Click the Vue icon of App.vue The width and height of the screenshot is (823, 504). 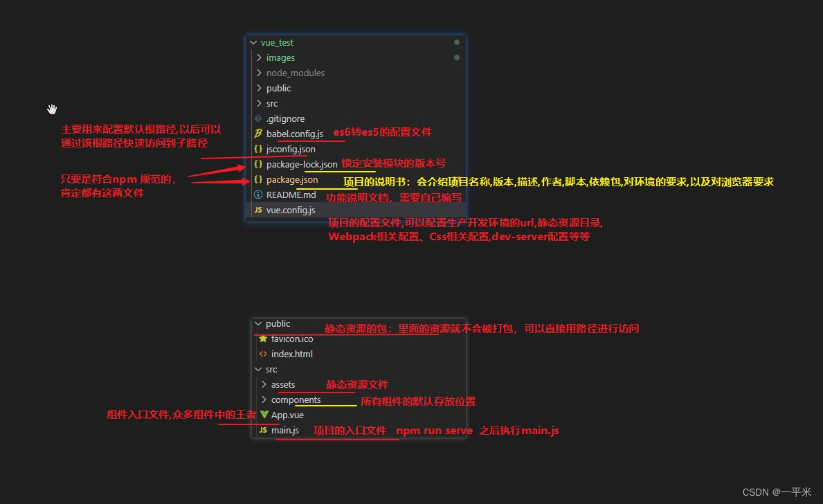click(264, 415)
